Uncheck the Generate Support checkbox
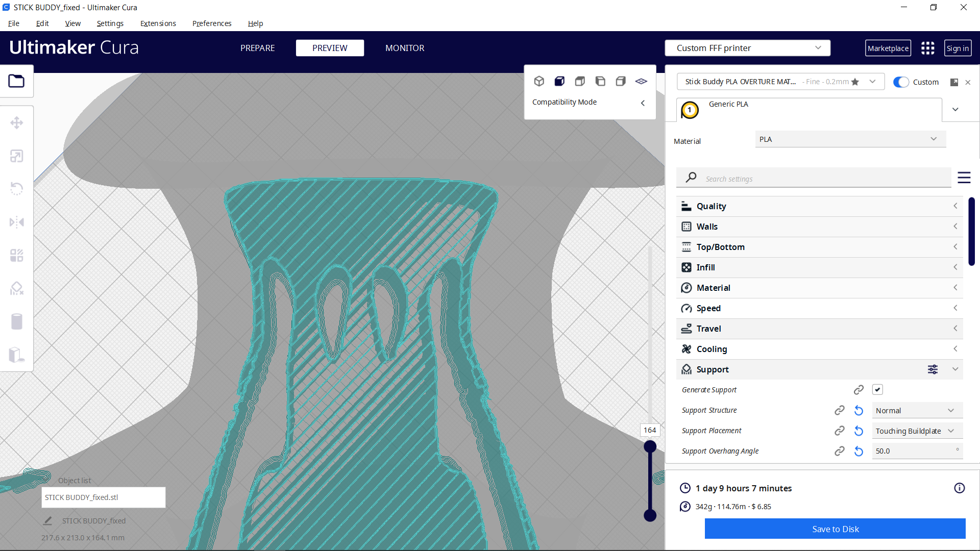Image resolution: width=980 pixels, height=551 pixels. pyautogui.click(x=877, y=389)
